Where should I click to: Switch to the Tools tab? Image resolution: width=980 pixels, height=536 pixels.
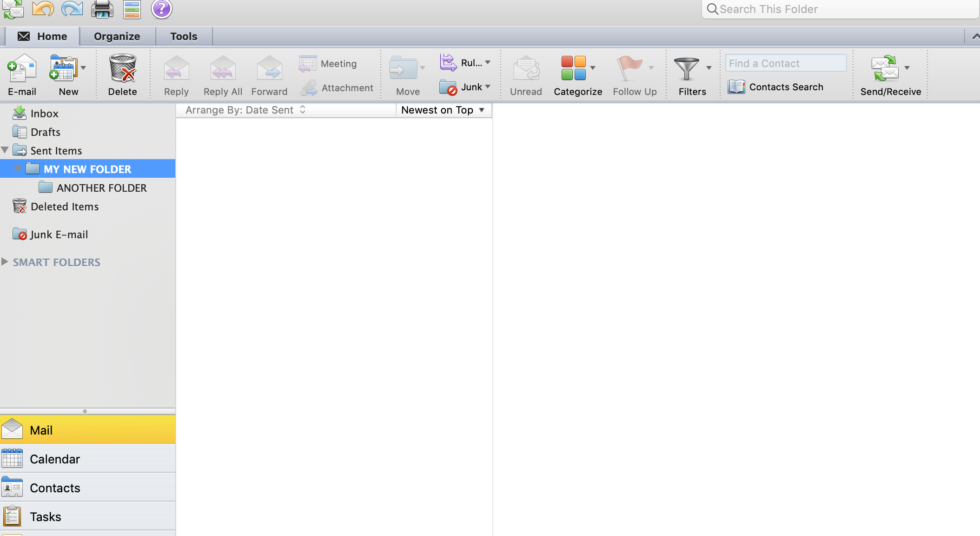(184, 36)
